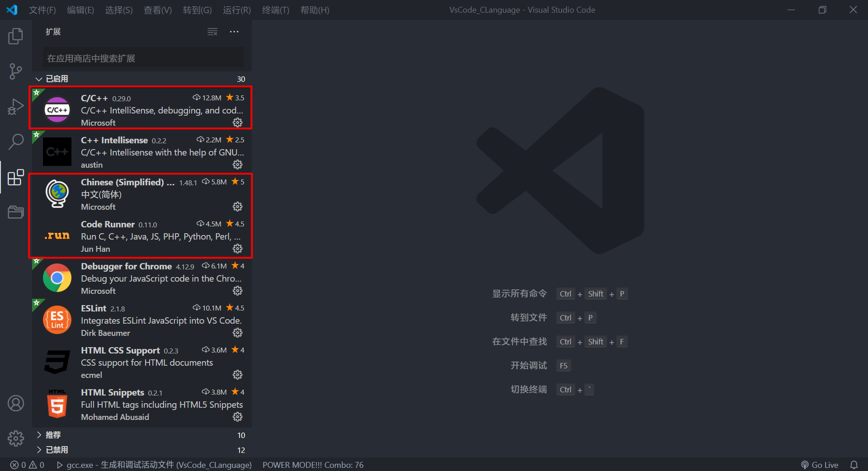Select the Code Runner extension title
The width and height of the screenshot is (868, 471).
pyautogui.click(x=108, y=224)
